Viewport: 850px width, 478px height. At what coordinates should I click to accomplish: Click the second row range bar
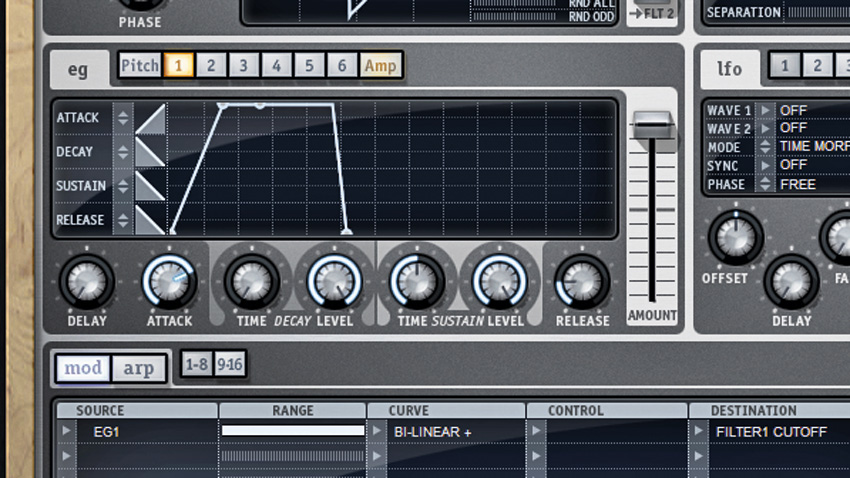pyautogui.click(x=293, y=456)
